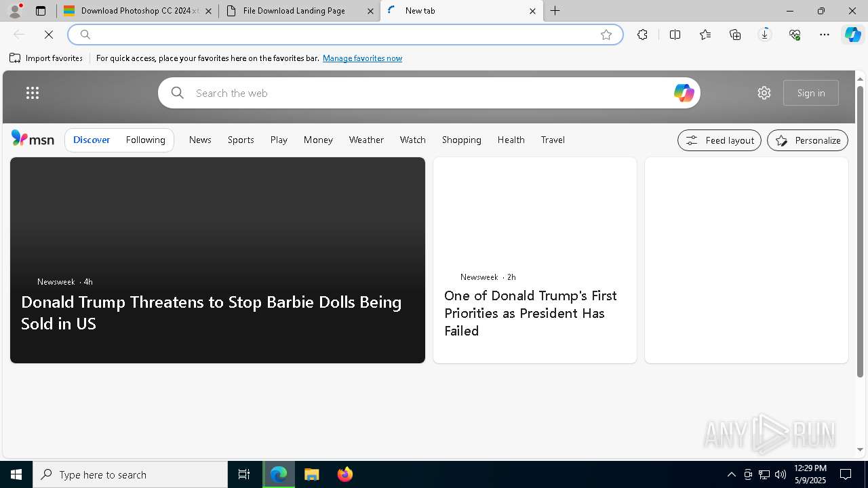Close the File Download Landing Page tab
868x488 pixels.
pos(370,11)
